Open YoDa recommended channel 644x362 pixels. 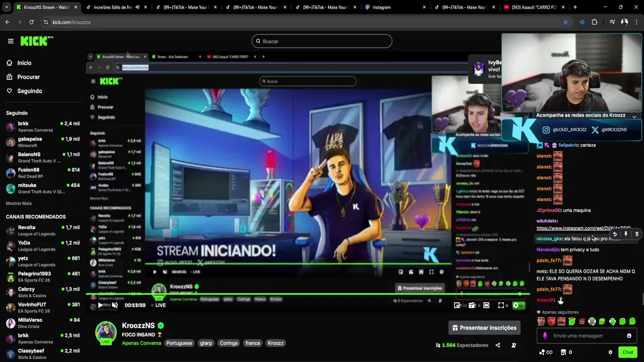click(x=43, y=246)
